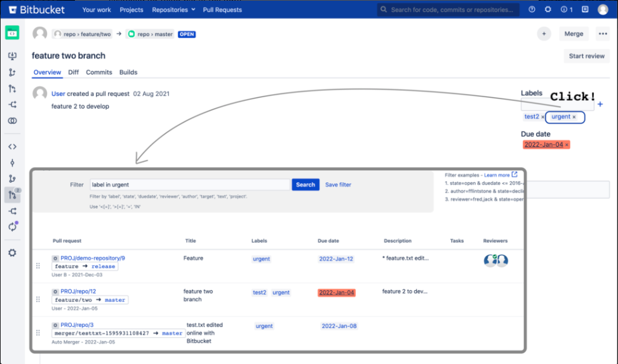Open the Source code sidebar icon

coord(12,147)
